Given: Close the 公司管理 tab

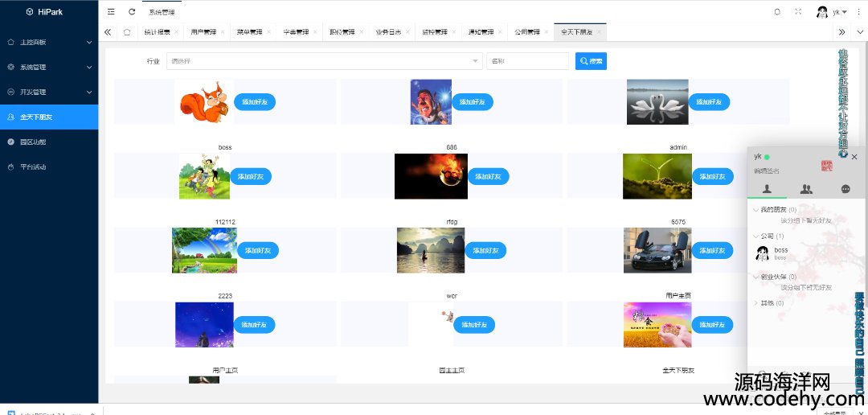Looking at the screenshot, I should [x=546, y=32].
